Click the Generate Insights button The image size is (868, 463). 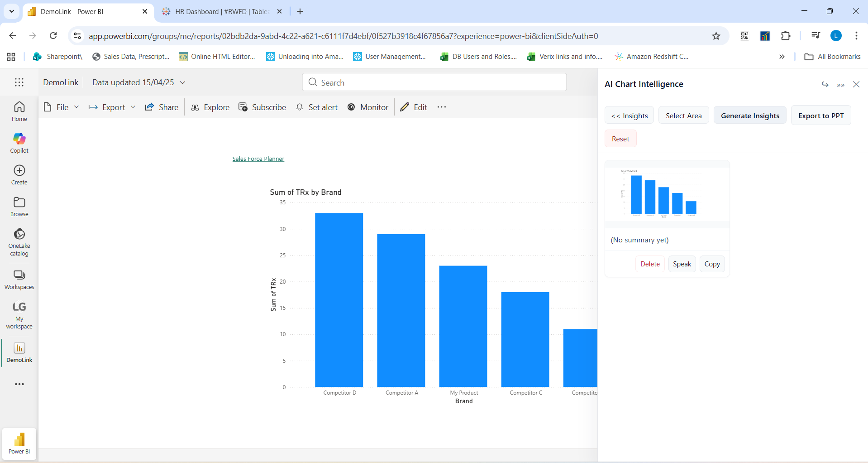[x=749, y=115]
